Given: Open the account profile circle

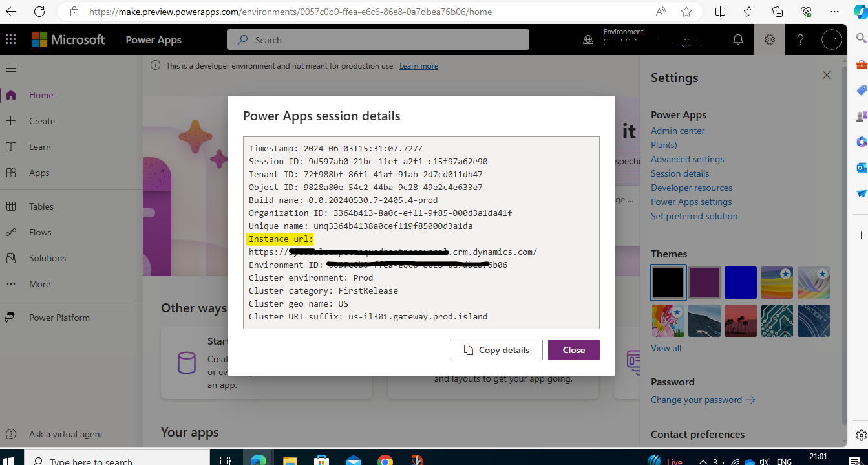Looking at the screenshot, I should point(832,39).
